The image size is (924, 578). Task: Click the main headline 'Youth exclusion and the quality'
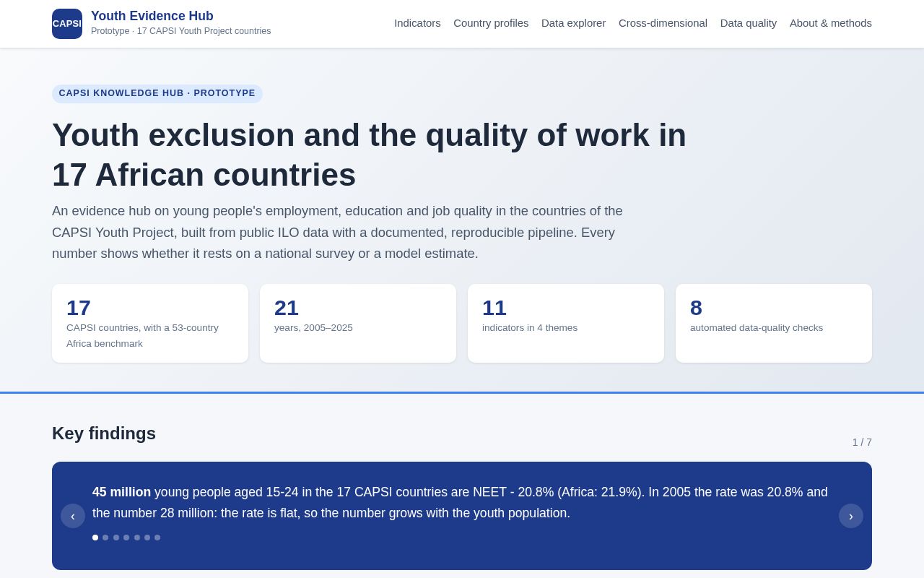369,155
